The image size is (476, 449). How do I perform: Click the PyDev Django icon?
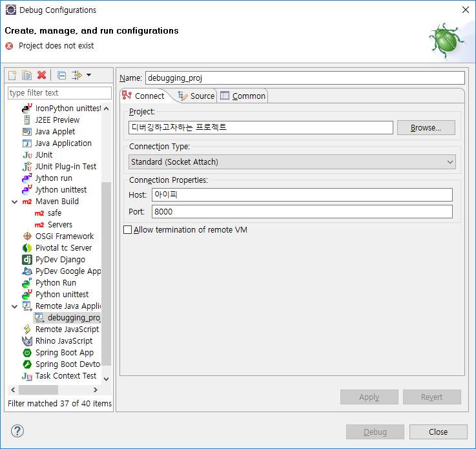tap(27, 260)
